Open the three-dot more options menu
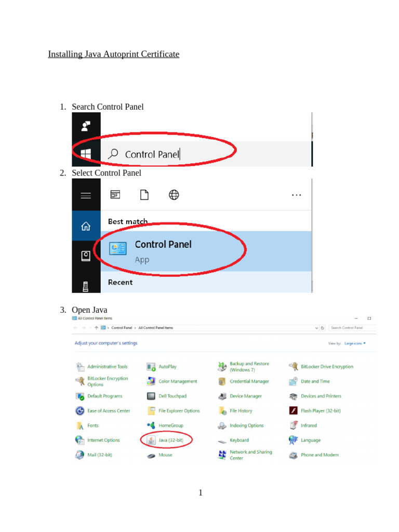This screenshot has width=399, height=532. (x=297, y=195)
